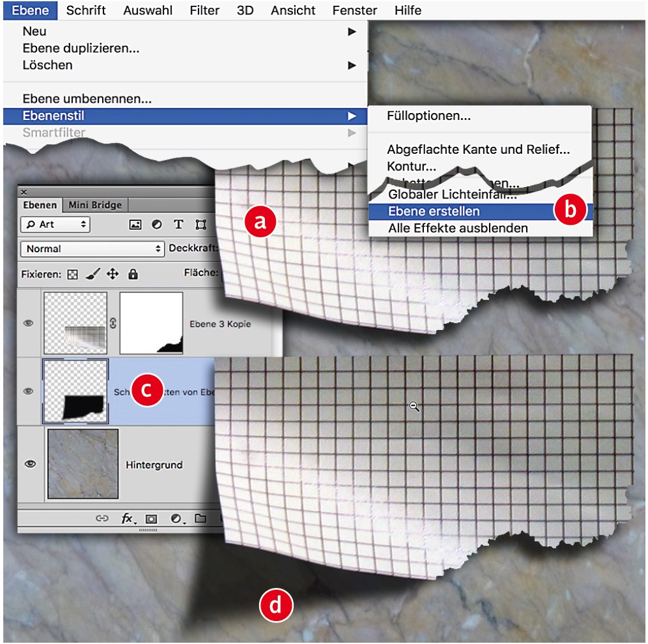The height and width of the screenshot is (644, 648).
Task: Click link layers icon at panel bottom
Action: (x=102, y=518)
